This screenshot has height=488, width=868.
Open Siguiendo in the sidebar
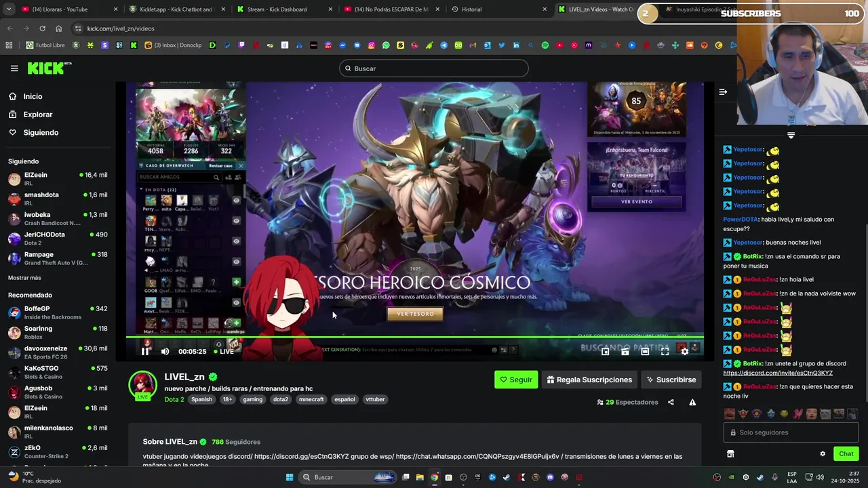tap(41, 132)
